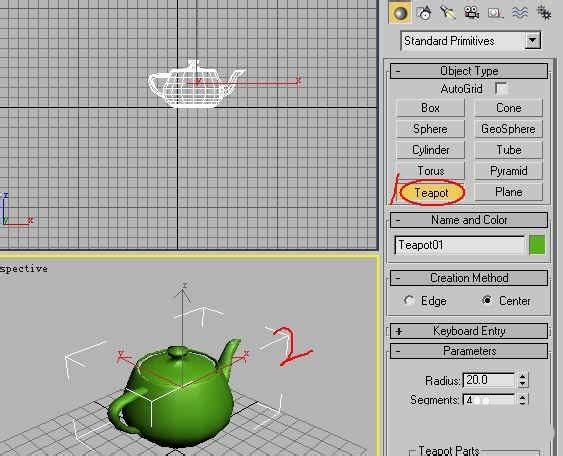Select the wireframe teapot in top viewport
The width and height of the screenshot is (563, 456).
point(196,85)
